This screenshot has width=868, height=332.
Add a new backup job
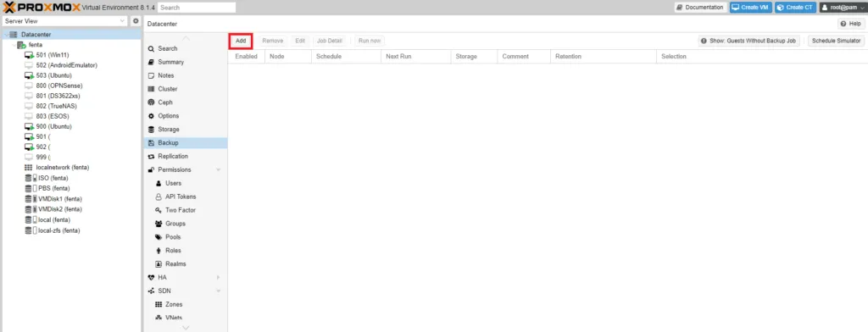coord(241,41)
